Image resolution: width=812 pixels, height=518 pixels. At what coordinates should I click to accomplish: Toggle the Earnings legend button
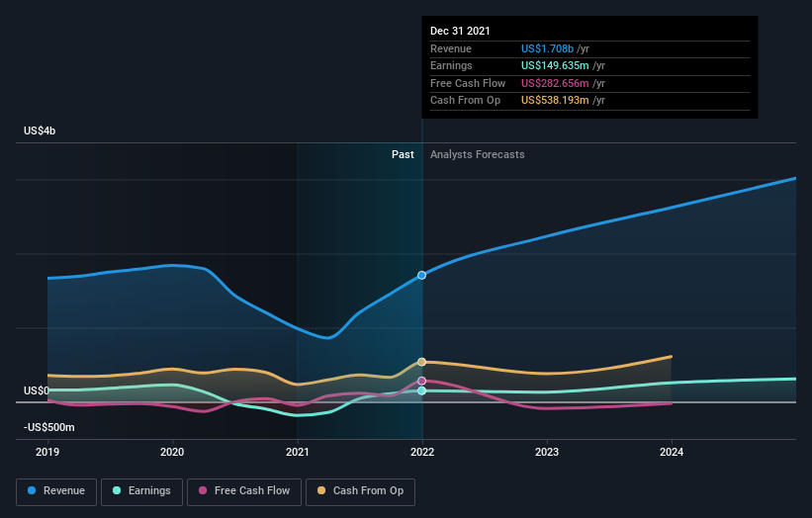pyautogui.click(x=141, y=491)
